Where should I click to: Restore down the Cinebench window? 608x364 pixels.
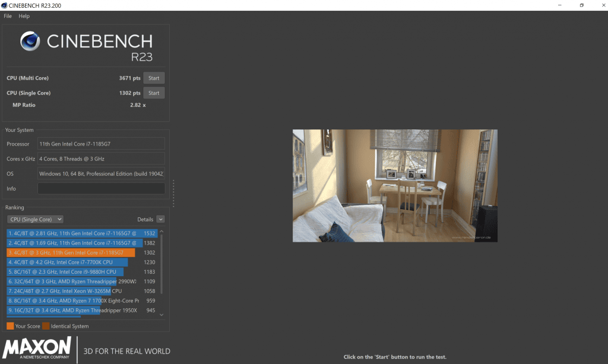[582, 5]
